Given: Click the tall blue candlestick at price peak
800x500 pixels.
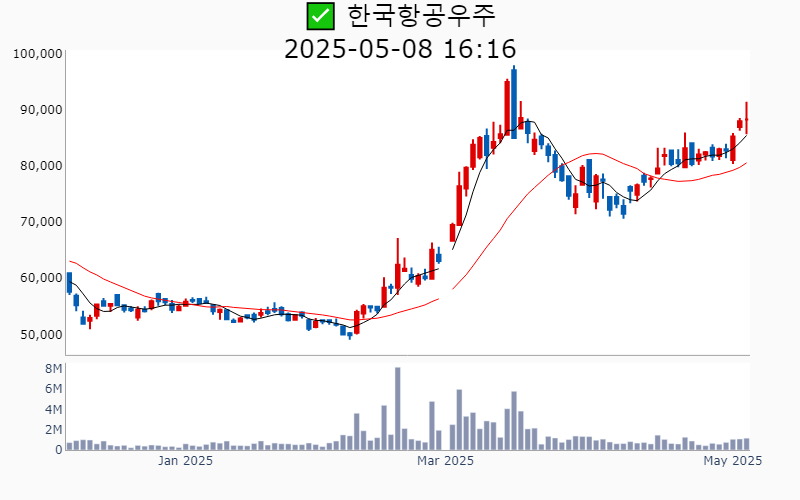Looking at the screenshot, I should [514, 103].
